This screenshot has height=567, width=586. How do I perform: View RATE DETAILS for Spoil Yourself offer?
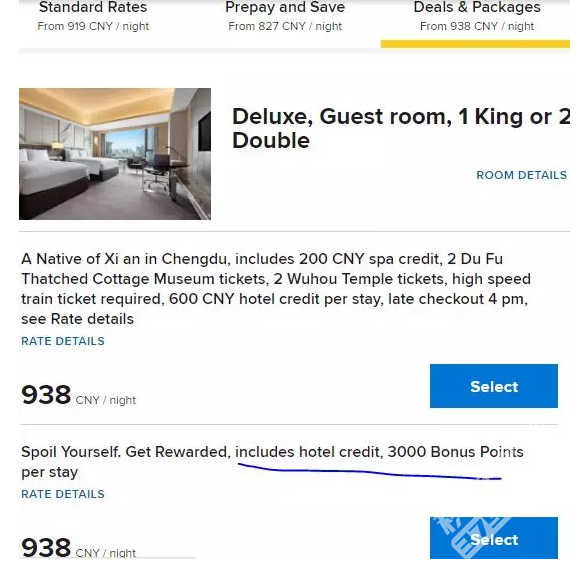pyautogui.click(x=63, y=494)
